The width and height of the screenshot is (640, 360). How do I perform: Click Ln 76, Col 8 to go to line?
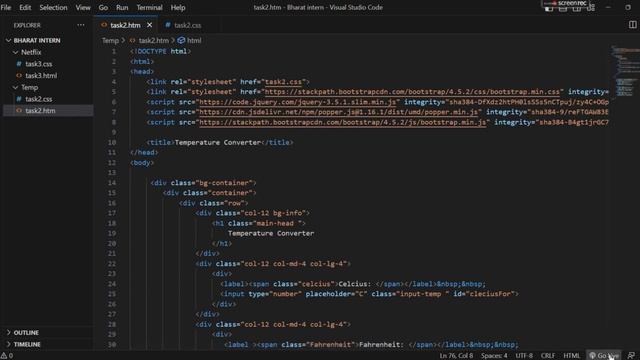coord(456,356)
